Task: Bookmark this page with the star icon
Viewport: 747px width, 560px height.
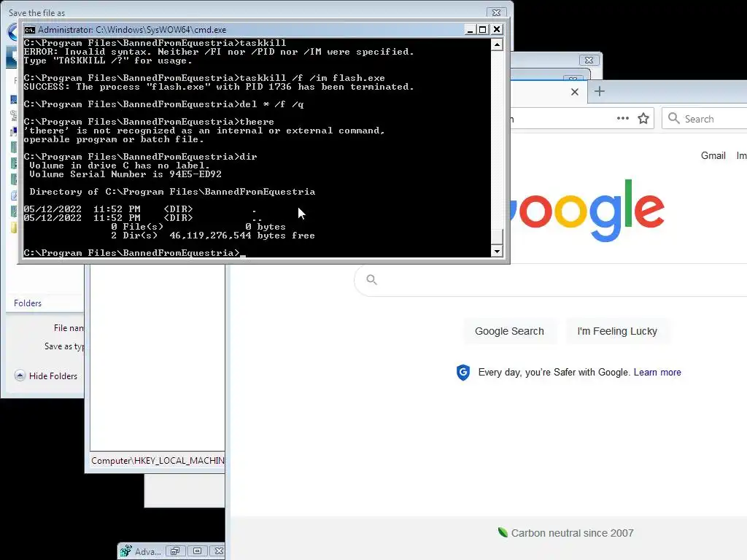Action: point(643,118)
